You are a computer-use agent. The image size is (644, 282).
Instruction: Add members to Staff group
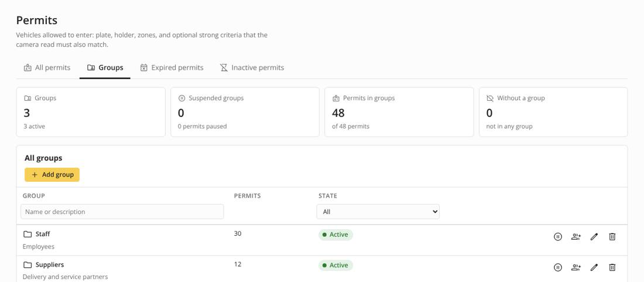(x=576, y=237)
